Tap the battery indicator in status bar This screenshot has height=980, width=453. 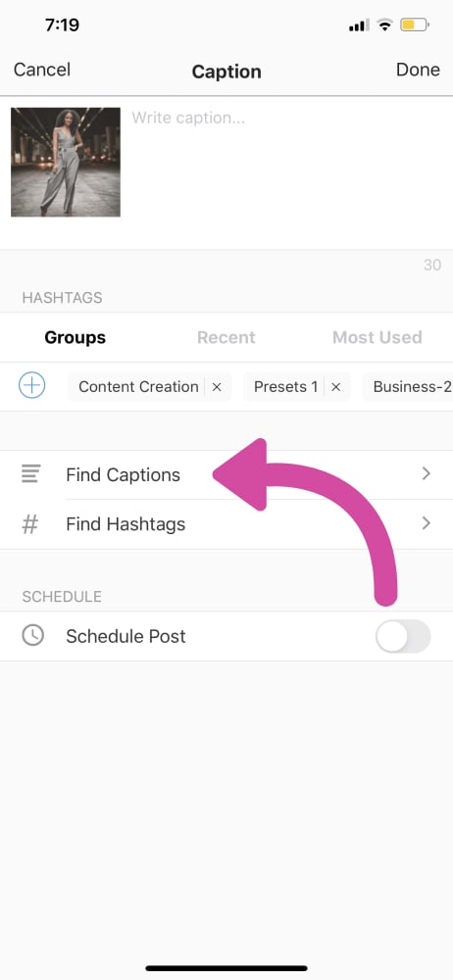415,25
